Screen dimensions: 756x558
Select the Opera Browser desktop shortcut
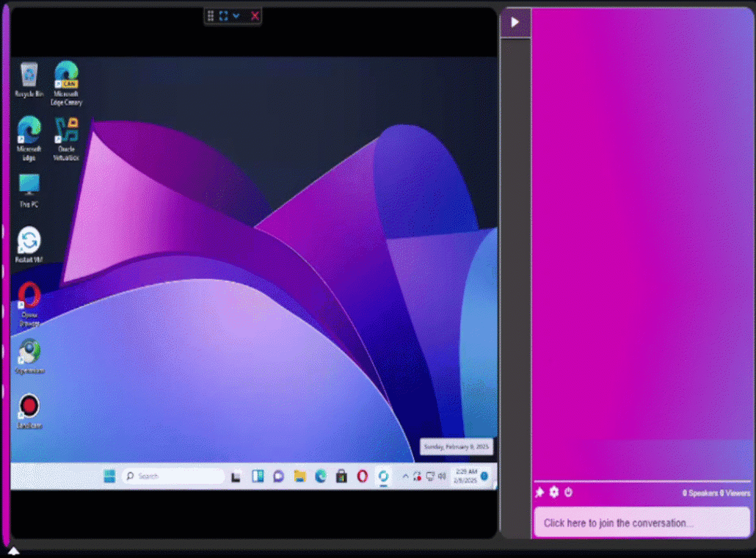pyautogui.click(x=29, y=297)
